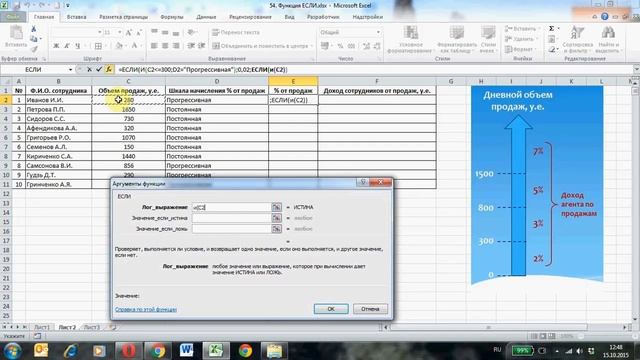This screenshot has height=360, width=640.
Task: Expand the Insert cells (Вставить) dropdown
Action: click(540, 29)
